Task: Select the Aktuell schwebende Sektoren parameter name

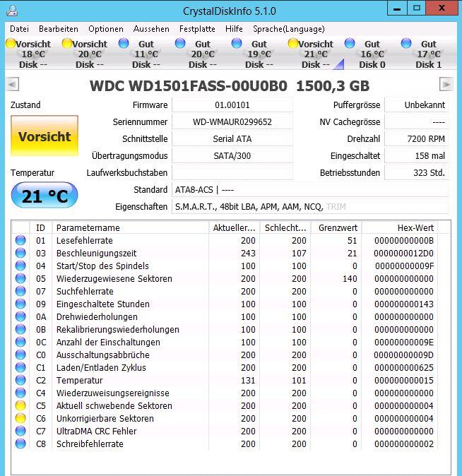Action: click(x=114, y=406)
